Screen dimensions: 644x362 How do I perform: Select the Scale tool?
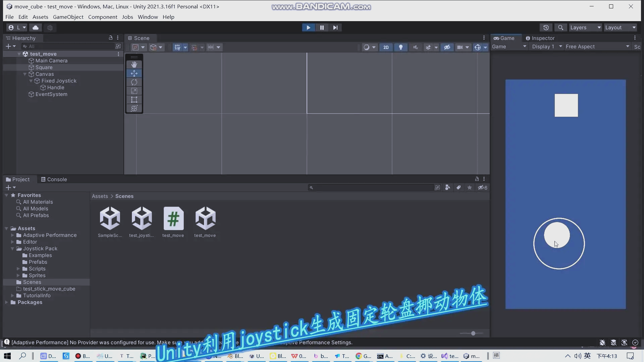coord(134,91)
